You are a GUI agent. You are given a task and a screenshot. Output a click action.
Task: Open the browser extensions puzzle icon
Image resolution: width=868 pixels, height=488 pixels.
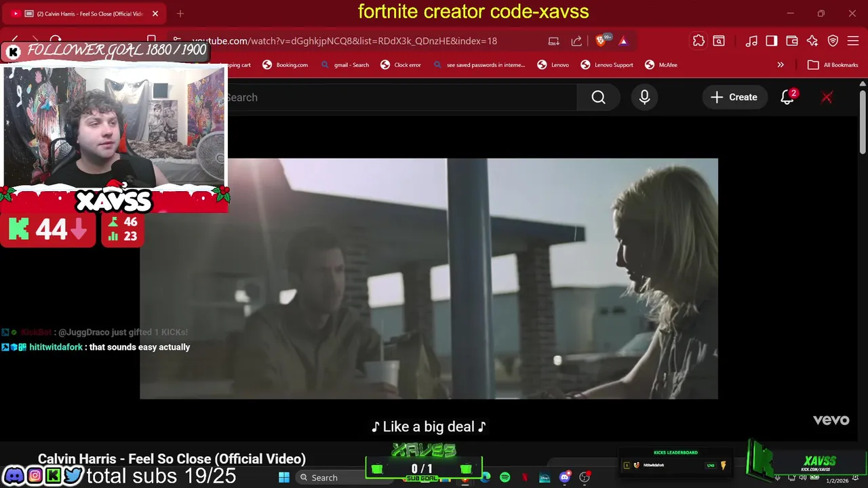point(698,41)
